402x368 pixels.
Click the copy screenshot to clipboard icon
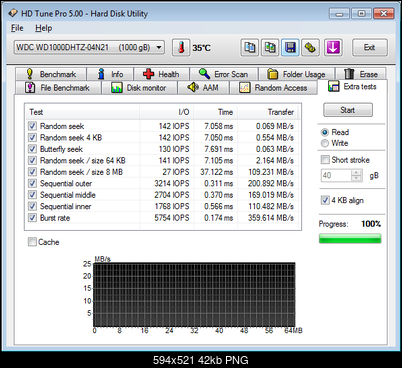coord(270,48)
